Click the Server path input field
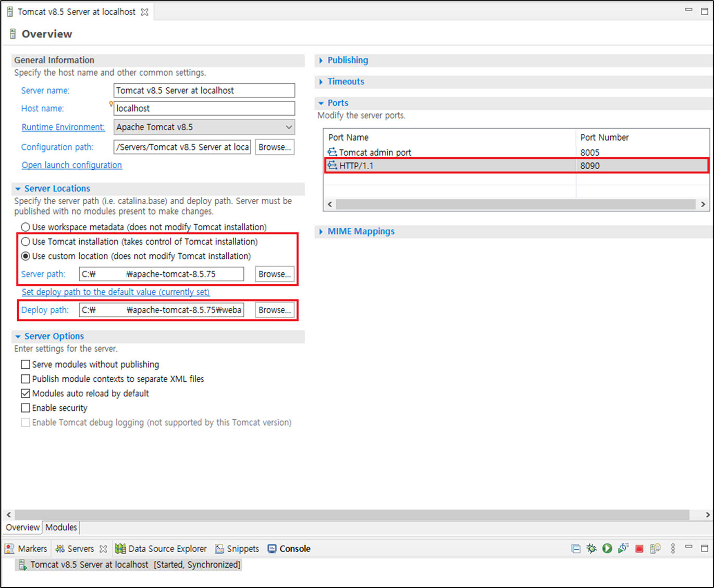714x588 pixels. [161, 274]
